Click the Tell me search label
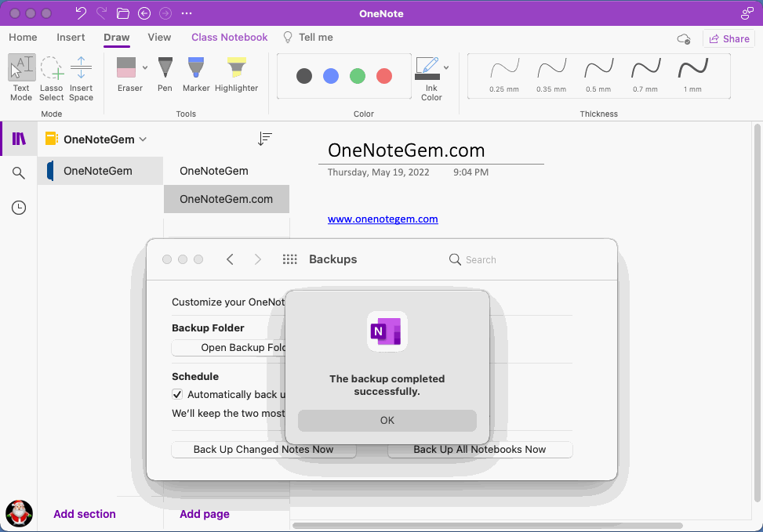 (x=316, y=38)
